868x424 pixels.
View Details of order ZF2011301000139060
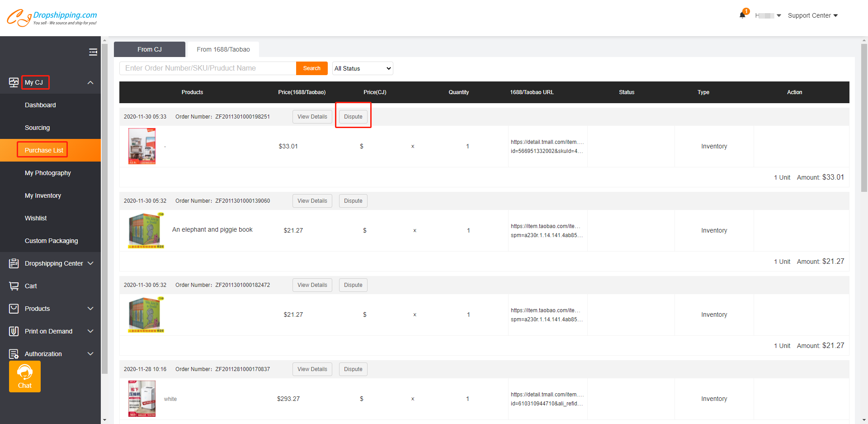click(312, 201)
